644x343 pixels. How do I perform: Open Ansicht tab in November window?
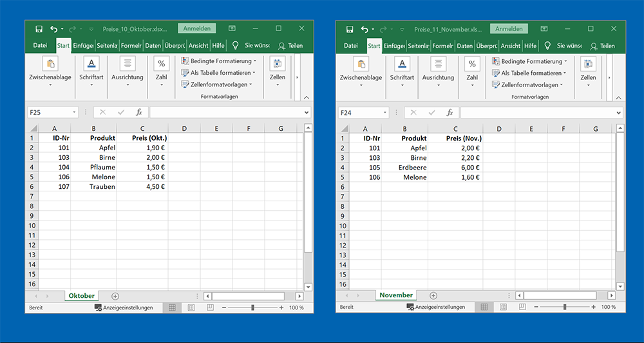coord(511,46)
